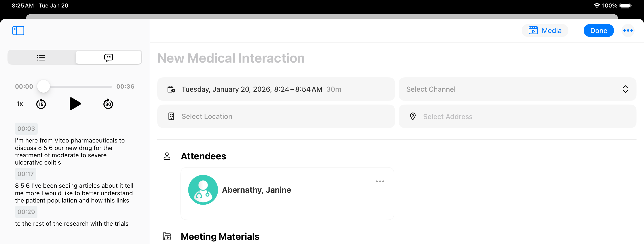Toggle the sidebar panel icon
The width and height of the screenshot is (644, 244).
[x=18, y=30]
